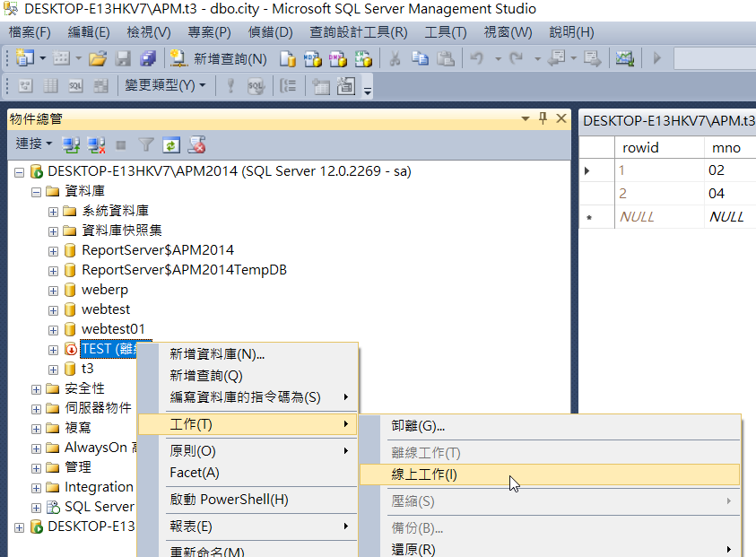Image resolution: width=756 pixels, height=557 pixels.
Task: Show the Criteria pane grid icon
Action: [50, 86]
